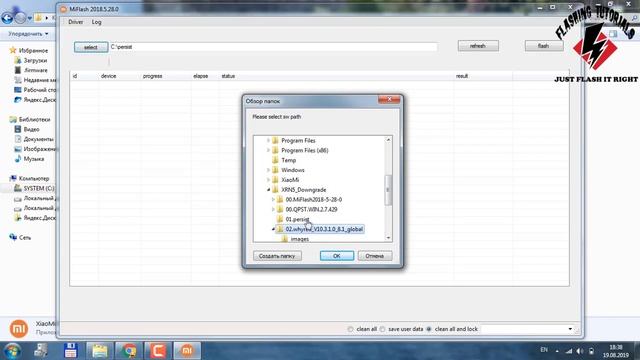
Task: Open the Log menu
Action: [x=96, y=22]
